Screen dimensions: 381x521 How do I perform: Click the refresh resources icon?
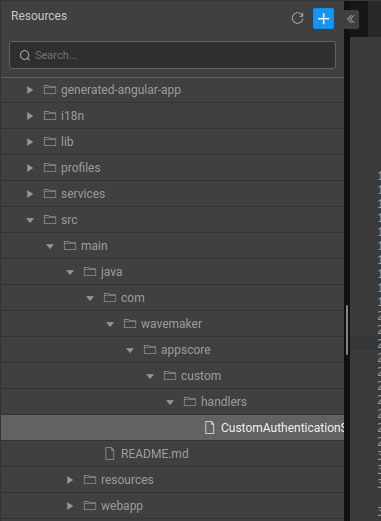pos(297,18)
